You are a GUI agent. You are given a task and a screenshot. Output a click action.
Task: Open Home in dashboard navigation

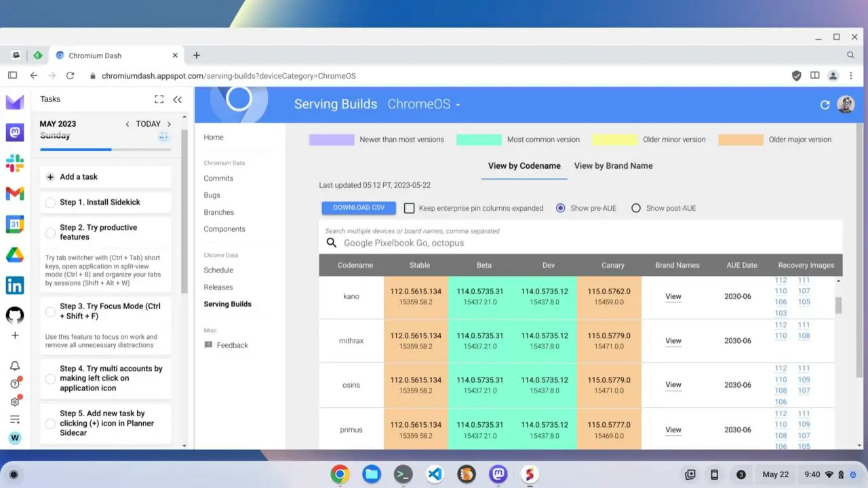(214, 137)
